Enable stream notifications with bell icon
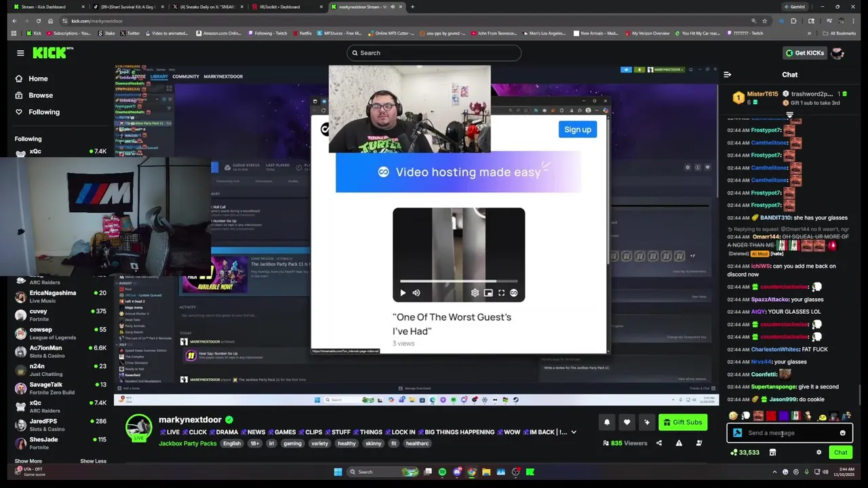Viewport: 868px width, 488px height. pos(607,422)
